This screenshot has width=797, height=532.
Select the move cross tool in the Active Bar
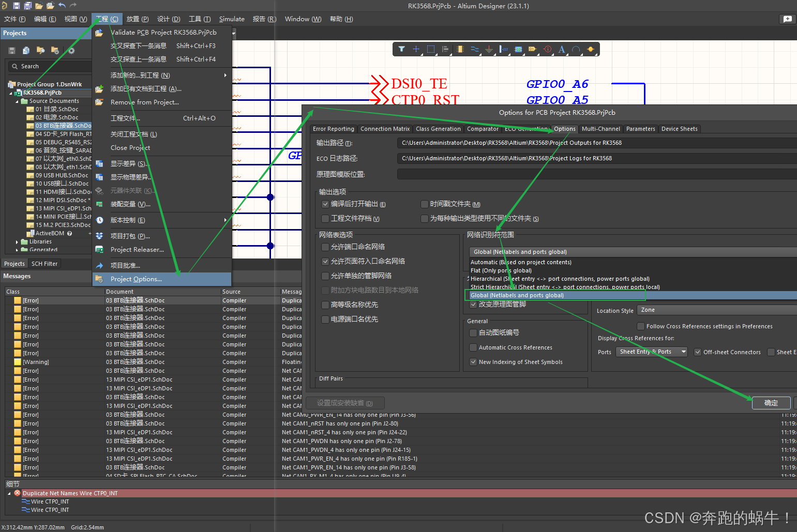click(x=416, y=49)
